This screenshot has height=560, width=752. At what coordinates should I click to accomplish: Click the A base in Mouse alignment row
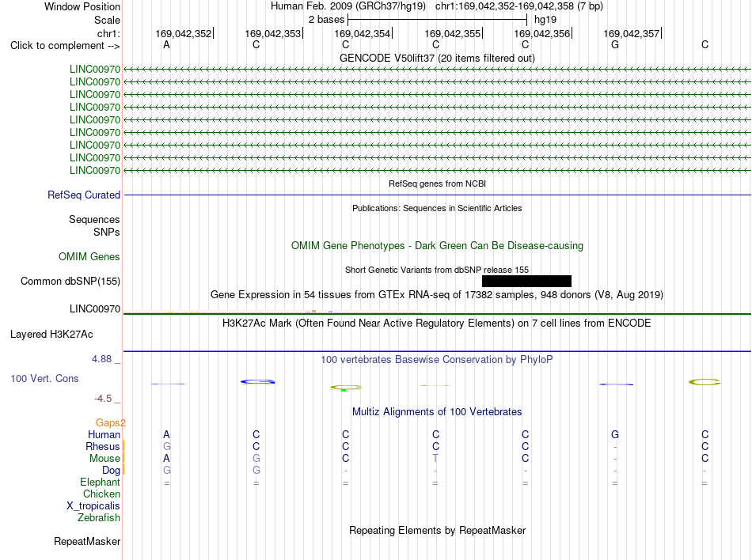point(166,459)
